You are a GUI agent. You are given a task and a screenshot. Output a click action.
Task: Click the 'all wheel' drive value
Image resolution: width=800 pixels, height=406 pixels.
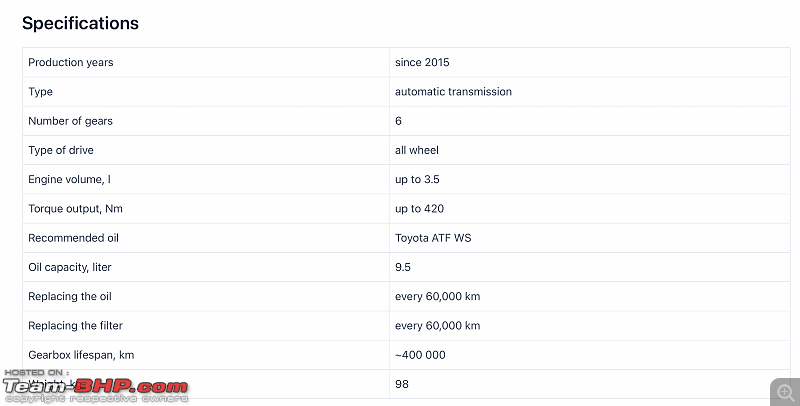click(417, 150)
